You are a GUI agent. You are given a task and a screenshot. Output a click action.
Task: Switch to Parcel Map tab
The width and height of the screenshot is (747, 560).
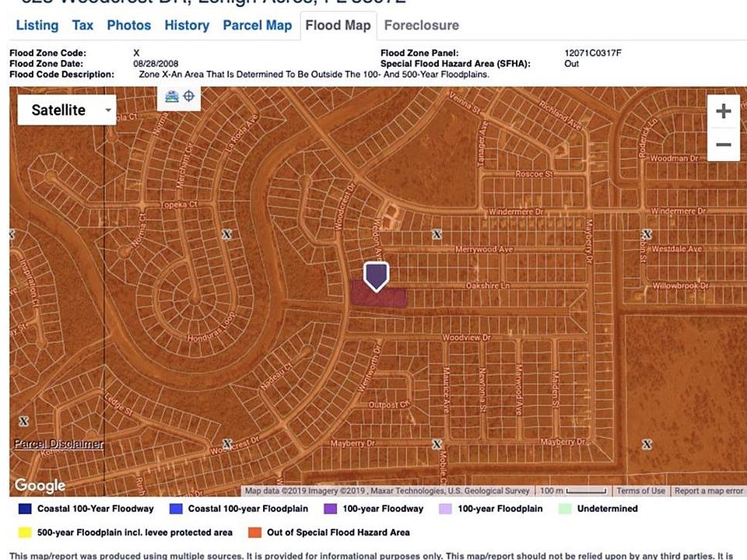[x=258, y=25]
